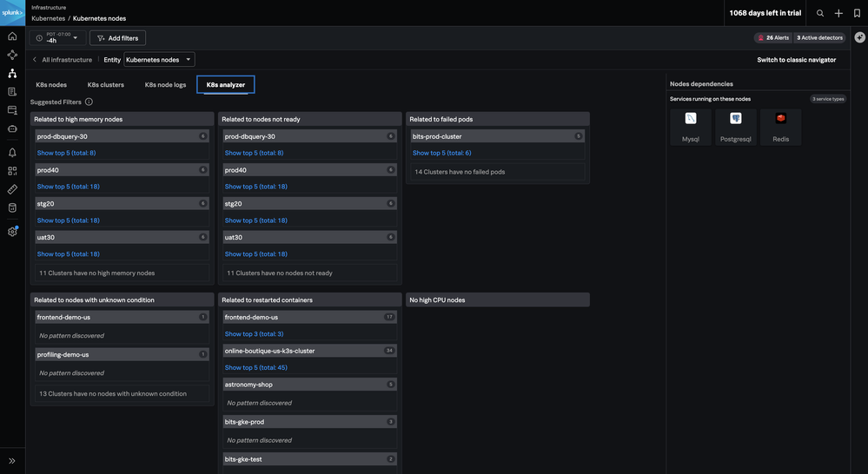Click the plus create icon

838,13
